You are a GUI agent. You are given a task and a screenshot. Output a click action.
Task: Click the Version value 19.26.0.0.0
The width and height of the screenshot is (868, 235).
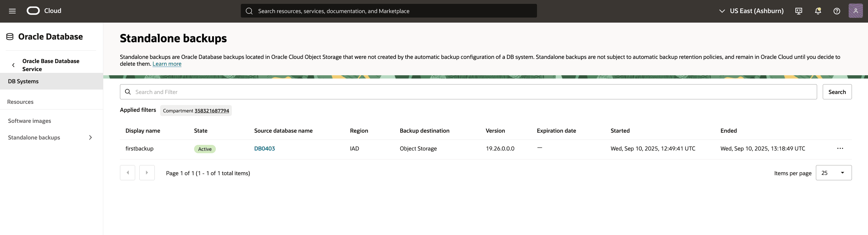[x=500, y=148]
